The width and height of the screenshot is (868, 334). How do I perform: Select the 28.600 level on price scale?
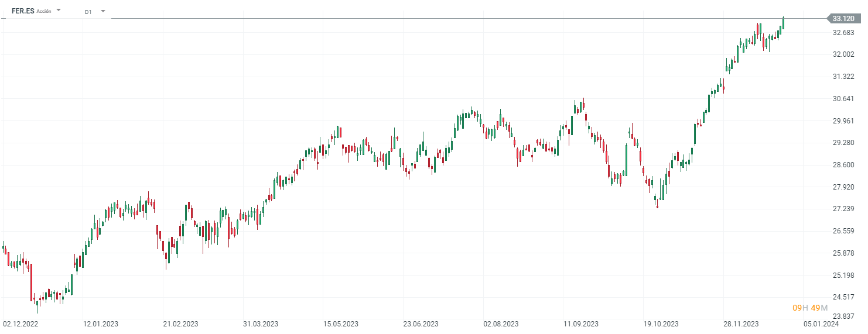pyautogui.click(x=843, y=165)
